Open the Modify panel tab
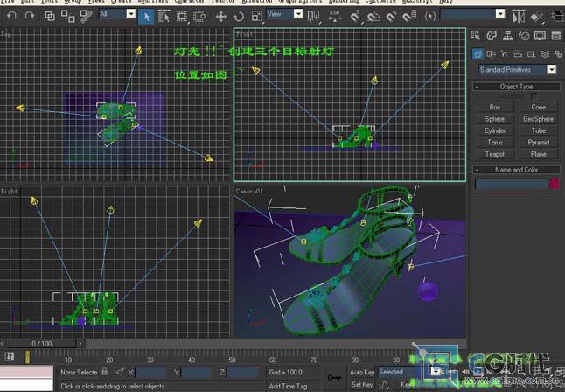Image resolution: width=565 pixels, height=392 pixels. click(491, 36)
